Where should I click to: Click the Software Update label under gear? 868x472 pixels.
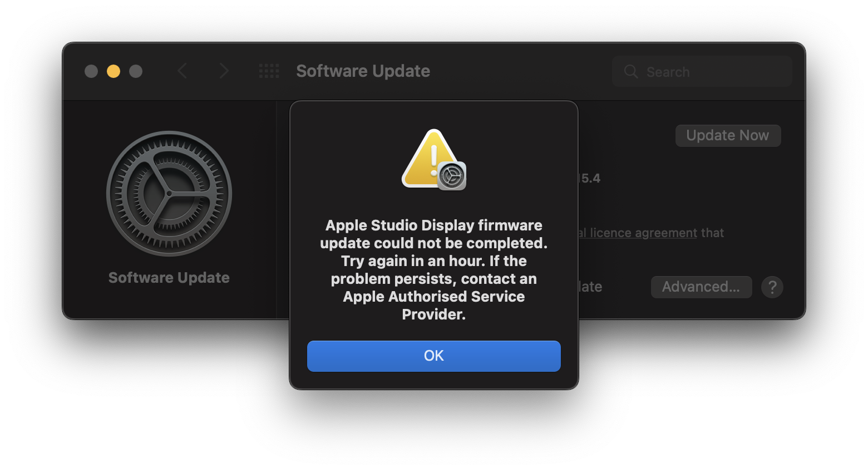pos(169,278)
